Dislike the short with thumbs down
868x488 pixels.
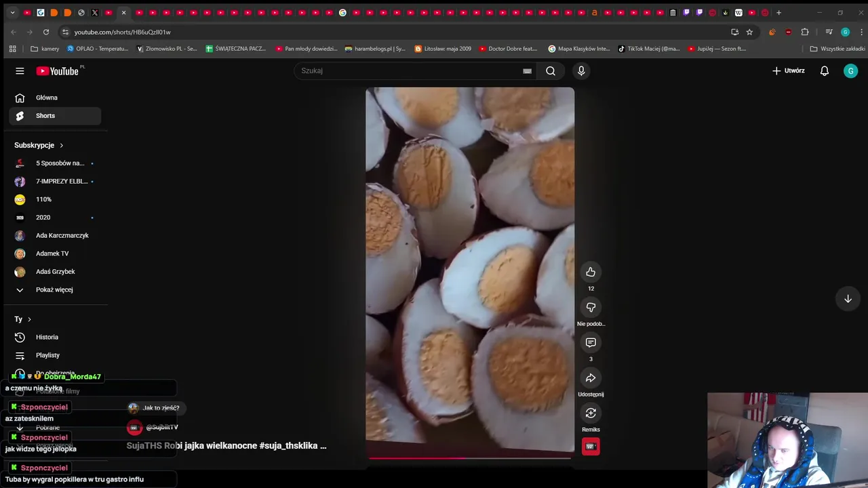pyautogui.click(x=591, y=307)
